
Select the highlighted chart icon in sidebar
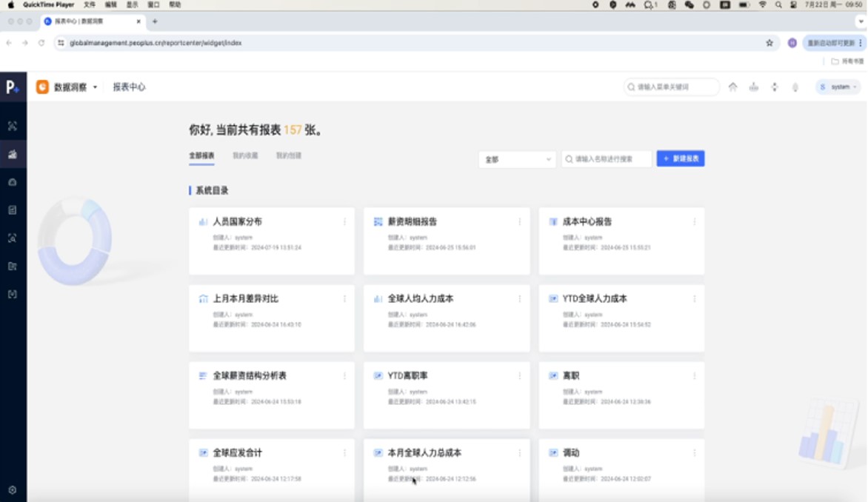click(13, 154)
